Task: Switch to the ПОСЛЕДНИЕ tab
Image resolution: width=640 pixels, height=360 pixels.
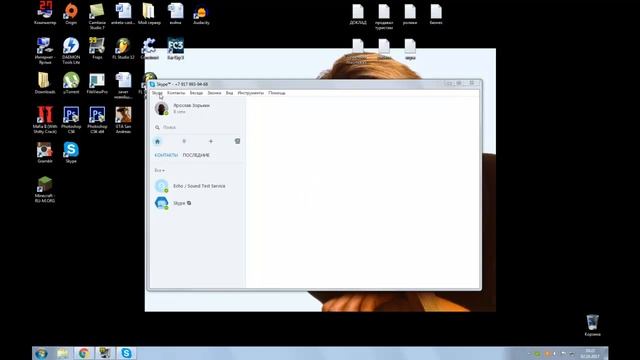Action: (x=196, y=155)
